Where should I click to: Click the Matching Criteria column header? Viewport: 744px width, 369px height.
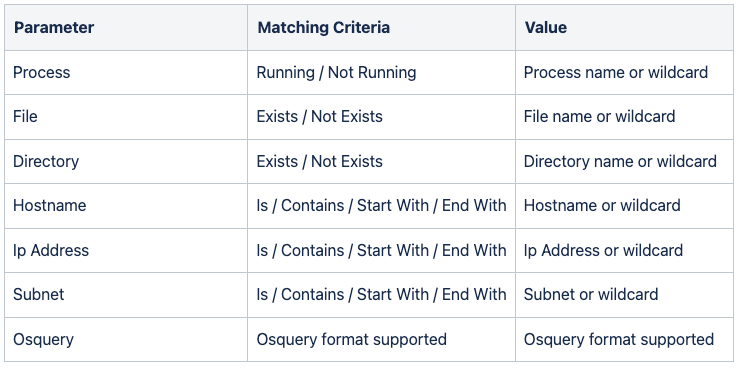click(381, 28)
